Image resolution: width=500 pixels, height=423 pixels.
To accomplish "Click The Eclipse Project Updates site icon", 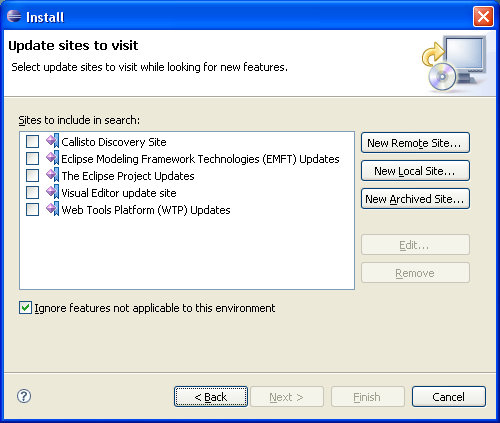I will (x=53, y=175).
